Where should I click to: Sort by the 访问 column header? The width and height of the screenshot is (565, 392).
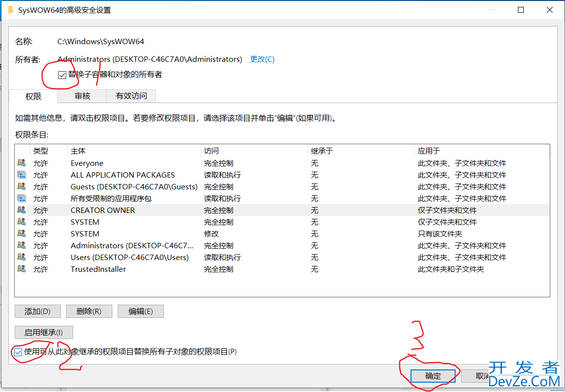tap(254, 151)
